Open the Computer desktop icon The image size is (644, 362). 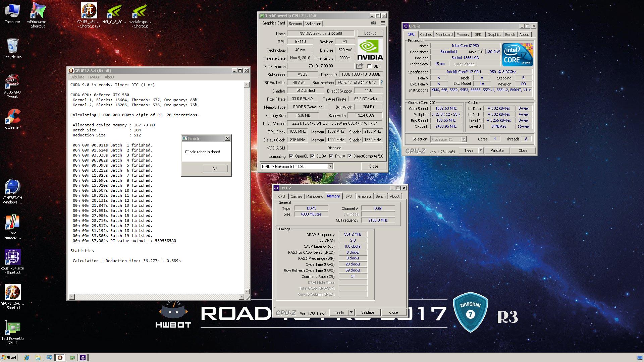(x=12, y=13)
